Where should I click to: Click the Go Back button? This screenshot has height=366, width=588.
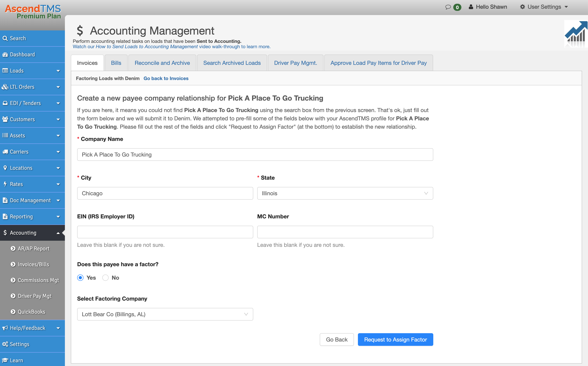(337, 339)
